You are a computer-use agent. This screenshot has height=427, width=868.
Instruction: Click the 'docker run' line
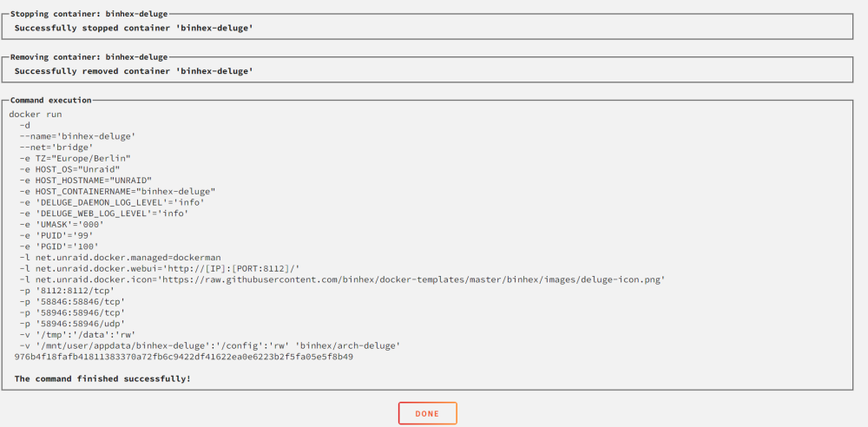coord(36,115)
